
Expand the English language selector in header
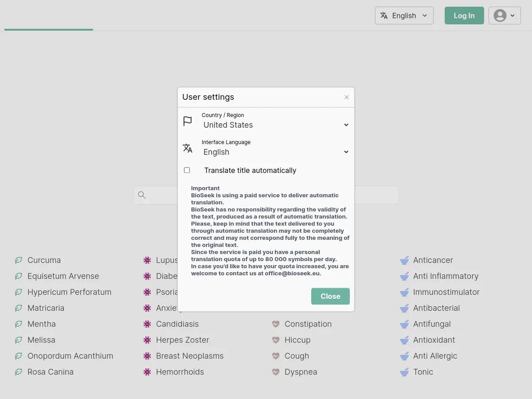[x=404, y=16]
